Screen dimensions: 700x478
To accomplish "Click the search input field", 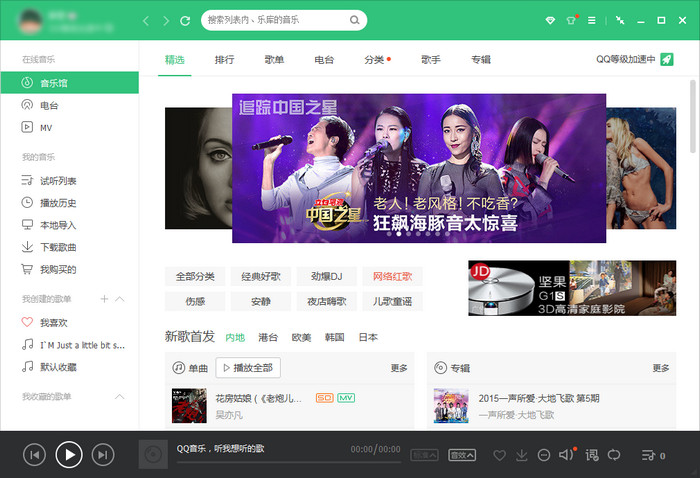I will (x=275, y=20).
